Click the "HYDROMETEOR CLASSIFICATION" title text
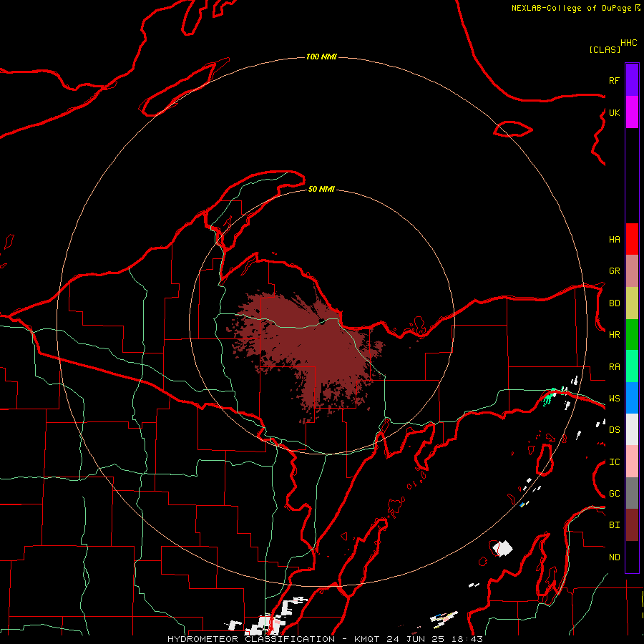Screen dimensions: 644x644 pyautogui.click(x=251, y=639)
